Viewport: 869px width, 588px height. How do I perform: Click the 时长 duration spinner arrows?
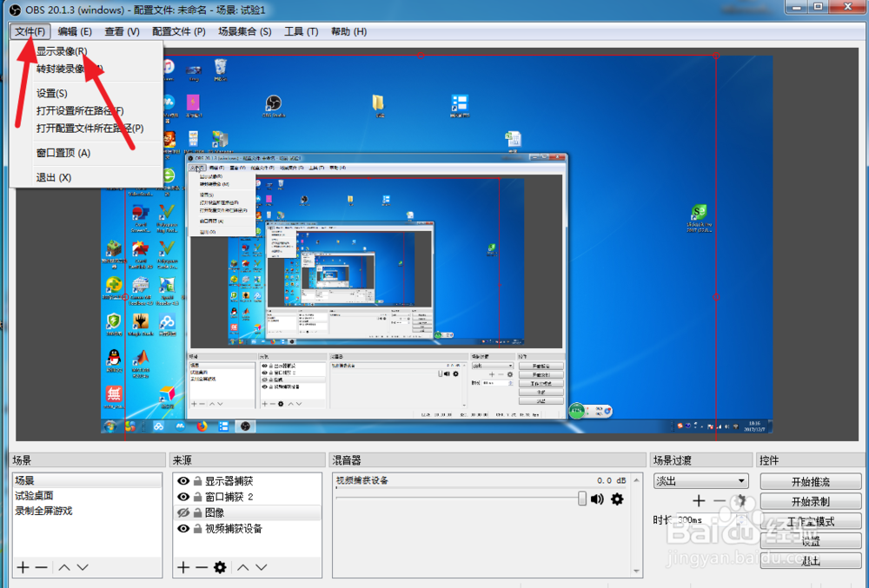(743, 520)
